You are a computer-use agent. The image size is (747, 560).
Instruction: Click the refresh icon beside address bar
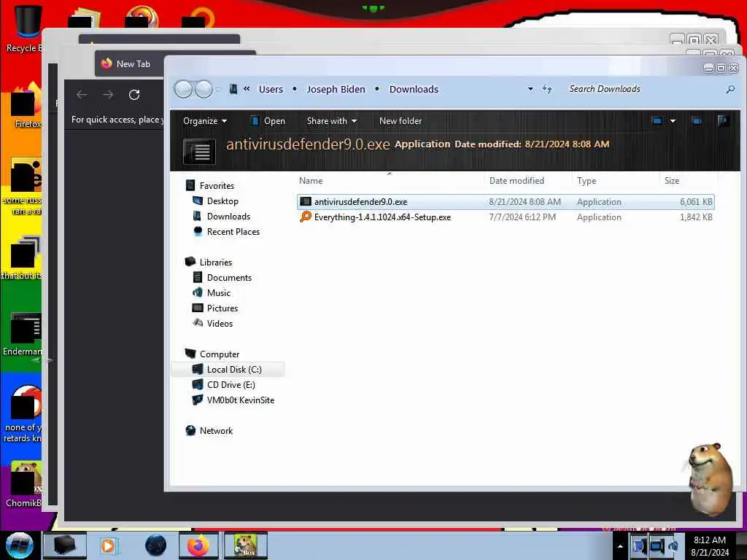[547, 89]
